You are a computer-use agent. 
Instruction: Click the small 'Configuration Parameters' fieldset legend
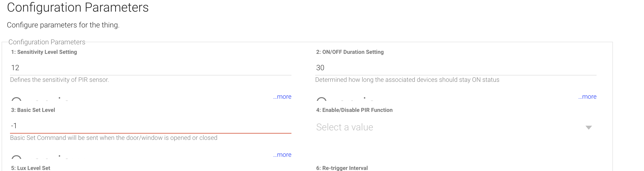[47, 42]
